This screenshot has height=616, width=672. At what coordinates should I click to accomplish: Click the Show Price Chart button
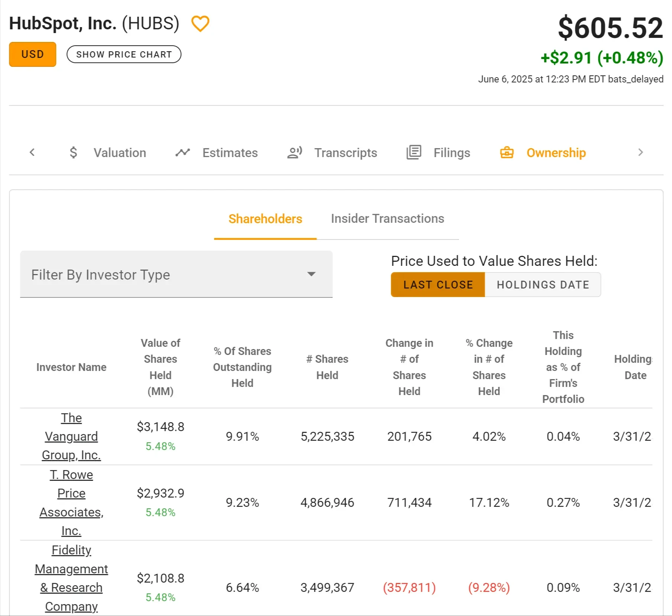click(x=124, y=54)
